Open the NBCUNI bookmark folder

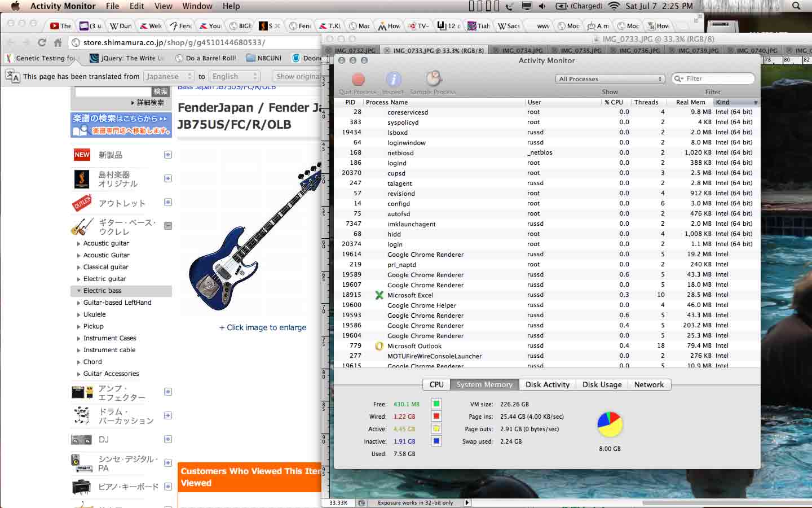click(264, 58)
